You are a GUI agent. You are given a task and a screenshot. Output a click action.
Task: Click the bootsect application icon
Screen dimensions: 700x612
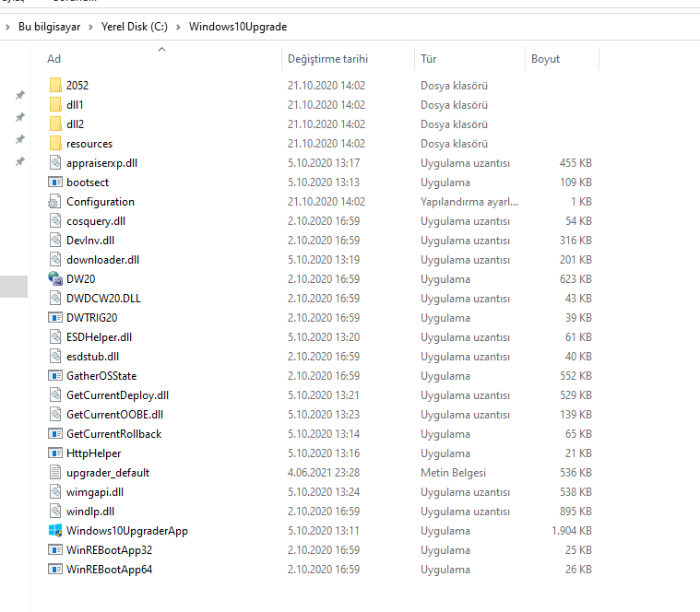(x=55, y=182)
